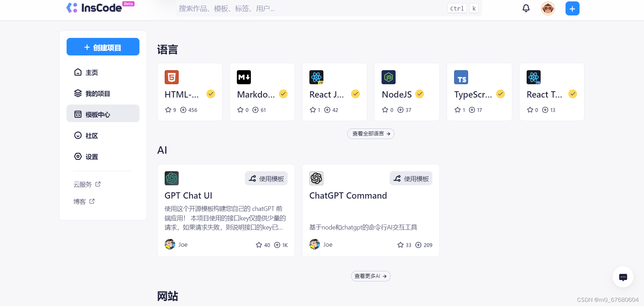Screen dimensions: 644x306
Task: Open 我的项目 in sidebar
Action: coord(103,93)
